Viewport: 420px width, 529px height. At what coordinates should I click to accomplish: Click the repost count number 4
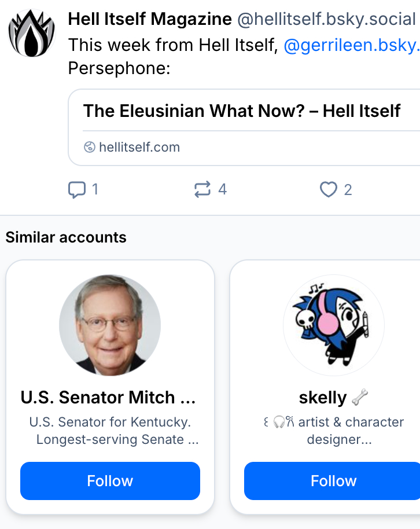click(222, 190)
